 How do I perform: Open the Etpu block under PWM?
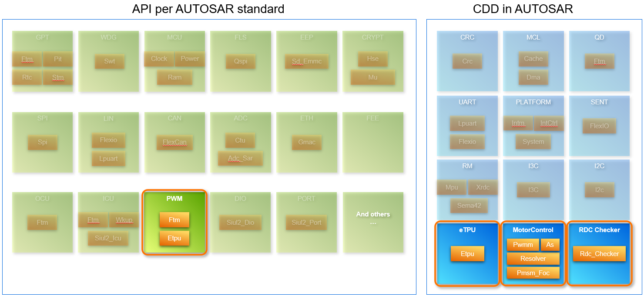174,238
